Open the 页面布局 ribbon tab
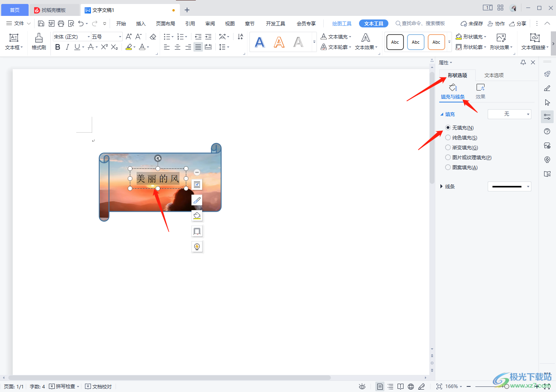 point(166,24)
